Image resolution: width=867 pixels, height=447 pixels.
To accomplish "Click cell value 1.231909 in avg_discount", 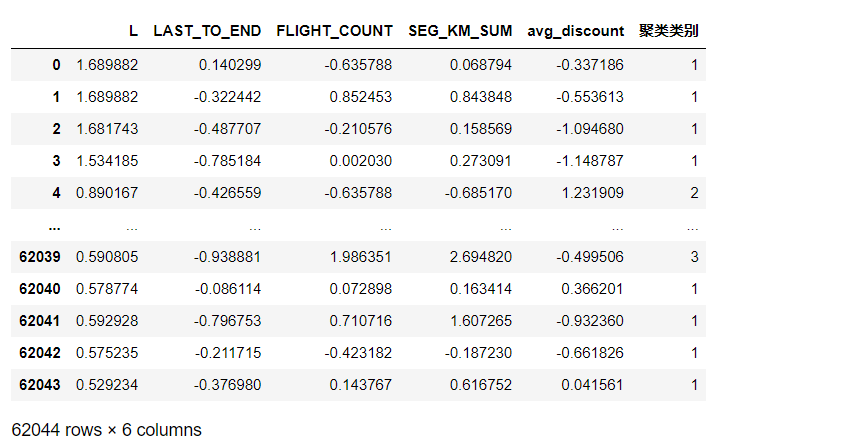I will pos(589,193).
